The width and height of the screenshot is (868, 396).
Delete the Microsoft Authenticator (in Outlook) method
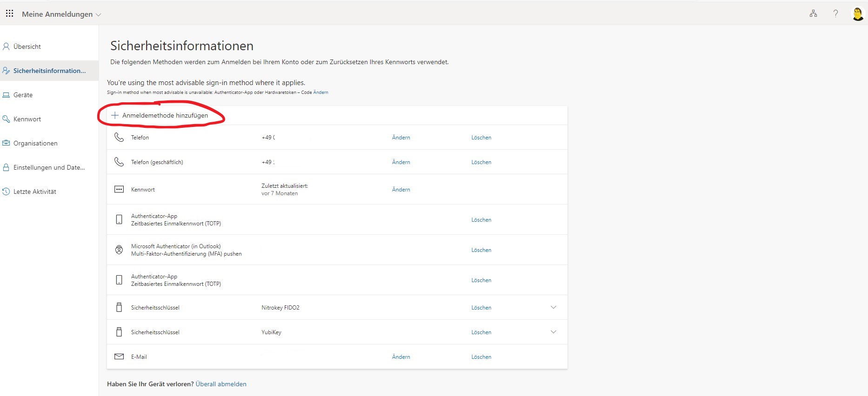click(x=481, y=250)
